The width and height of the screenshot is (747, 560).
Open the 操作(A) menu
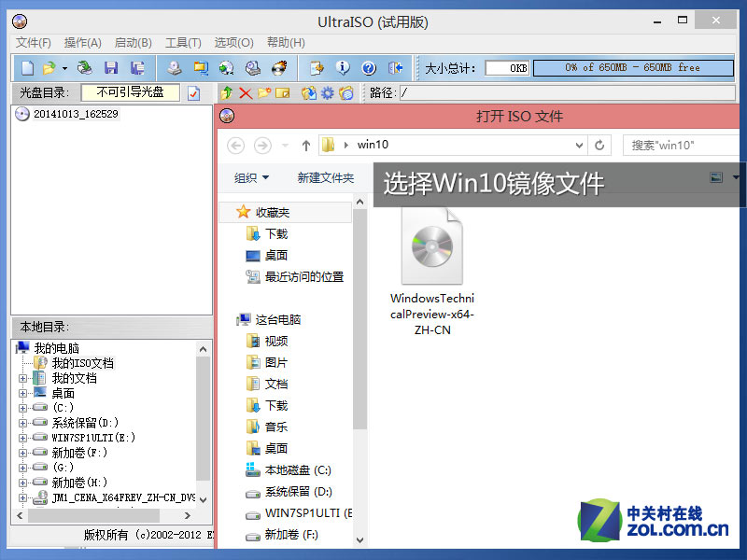83,43
